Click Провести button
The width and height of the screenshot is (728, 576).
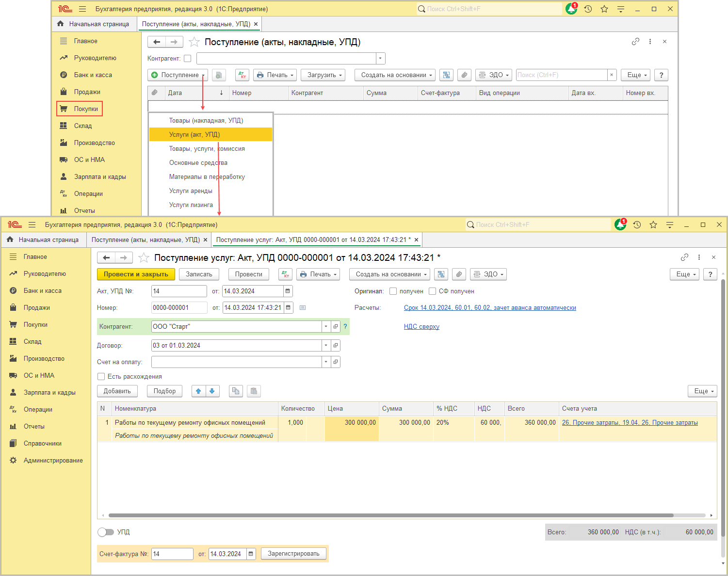(249, 274)
